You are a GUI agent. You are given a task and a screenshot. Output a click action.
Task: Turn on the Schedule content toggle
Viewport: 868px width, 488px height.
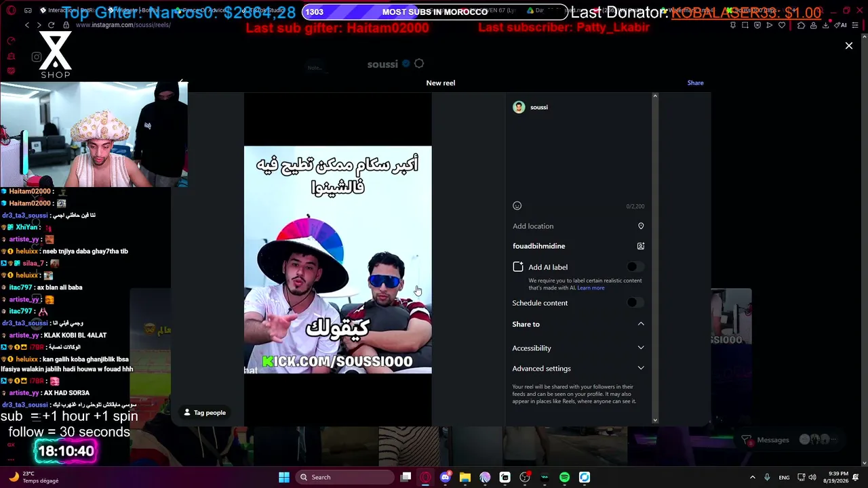635,303
